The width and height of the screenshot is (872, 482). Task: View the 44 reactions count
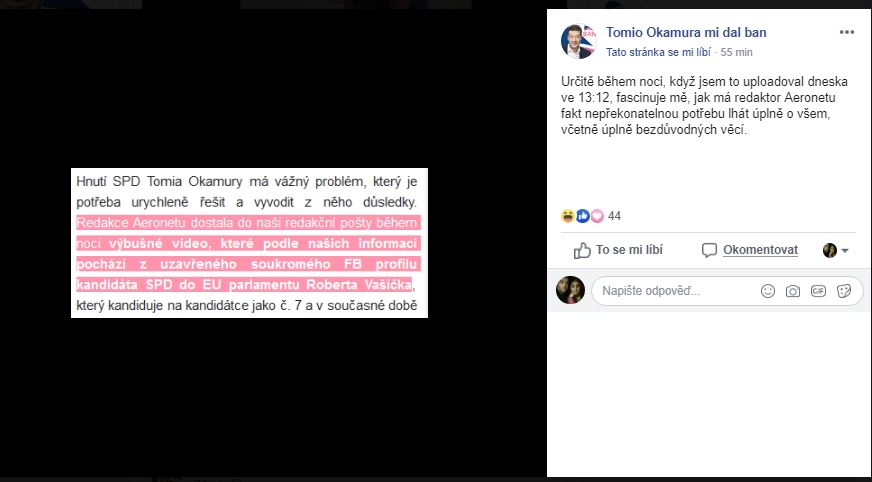tap(614, 216)
